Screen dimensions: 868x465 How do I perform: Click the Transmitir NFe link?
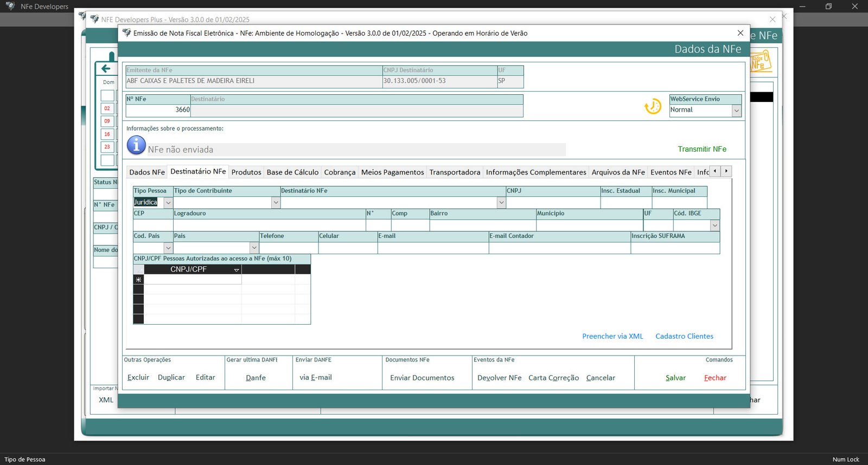pos(701,149)
